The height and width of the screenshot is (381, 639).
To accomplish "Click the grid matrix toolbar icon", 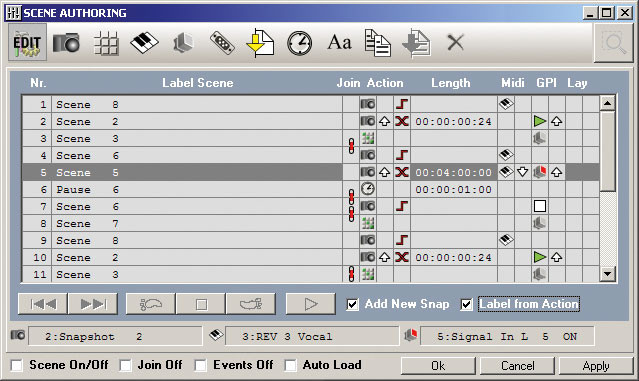I will pyautogui.click(x=106, y=43).
